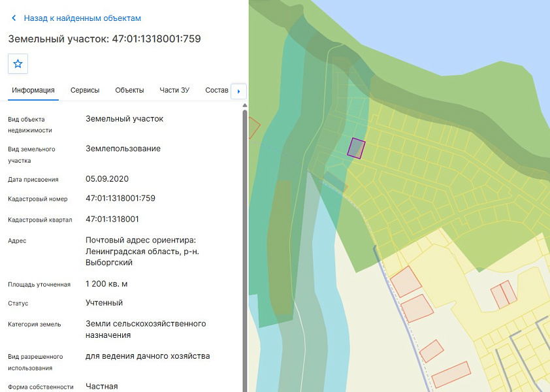550x392 pixels.
Task: Click the back chevron arrow icon
Action: (14, 18)
